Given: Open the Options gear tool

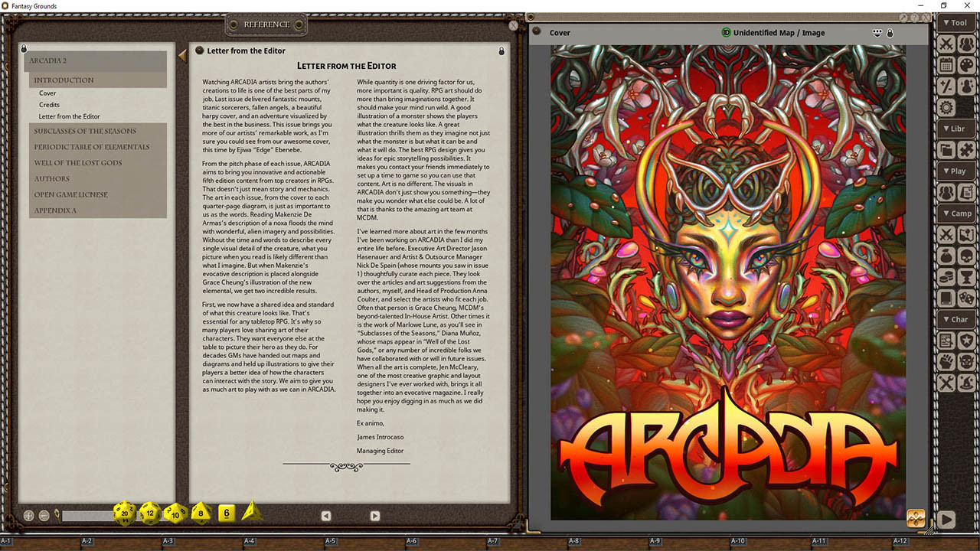Looking at the screenshot, I should 947,108.
